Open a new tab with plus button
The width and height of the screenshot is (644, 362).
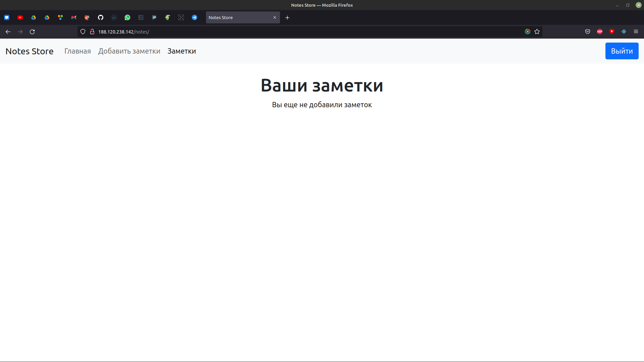287,17
